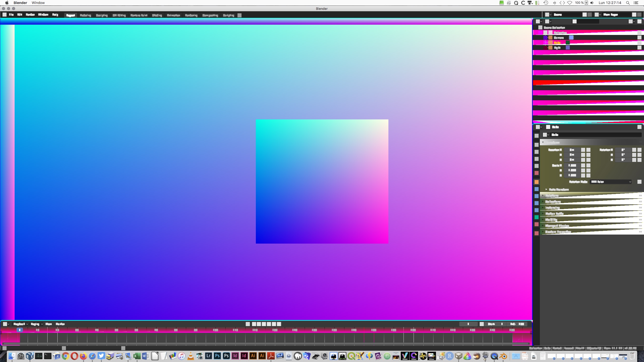This screenshot has width=644, height=362.
Task: Open the Rotation Mode dropdown
Action: (611, 182)
